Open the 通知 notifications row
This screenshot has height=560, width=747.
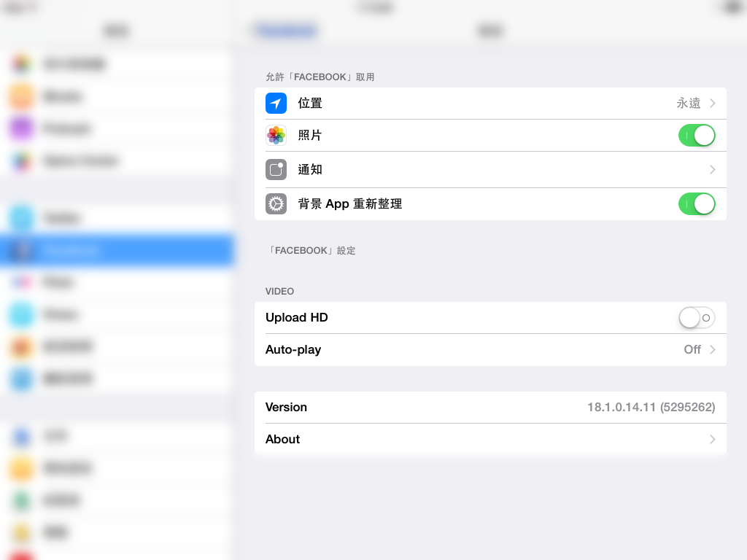click(x=490, y=169)
